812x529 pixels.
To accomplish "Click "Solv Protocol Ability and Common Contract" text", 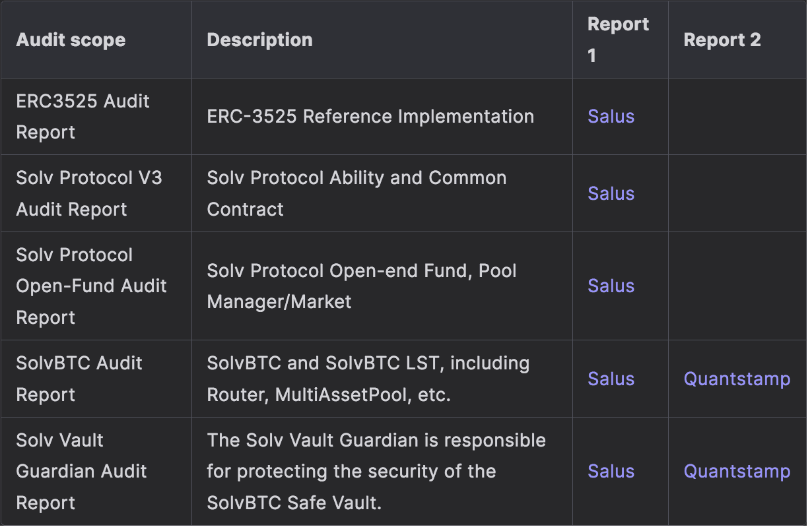I will 356,193.
